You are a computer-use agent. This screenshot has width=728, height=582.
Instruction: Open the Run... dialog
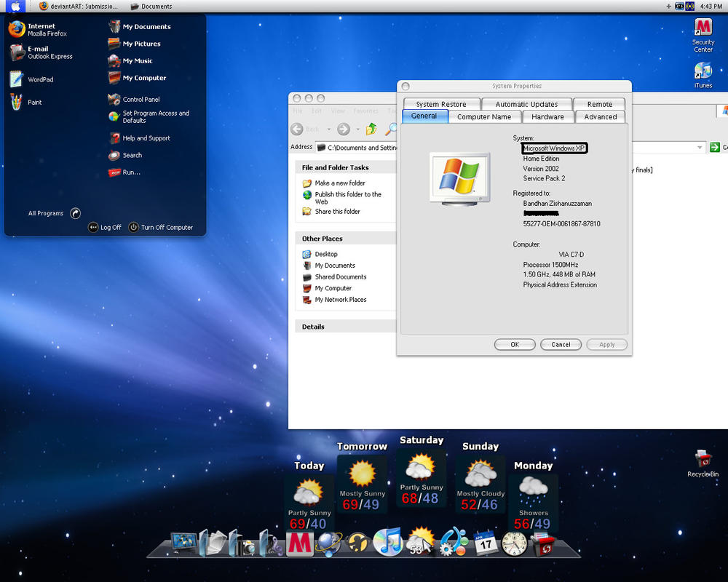tap(124, 172)
